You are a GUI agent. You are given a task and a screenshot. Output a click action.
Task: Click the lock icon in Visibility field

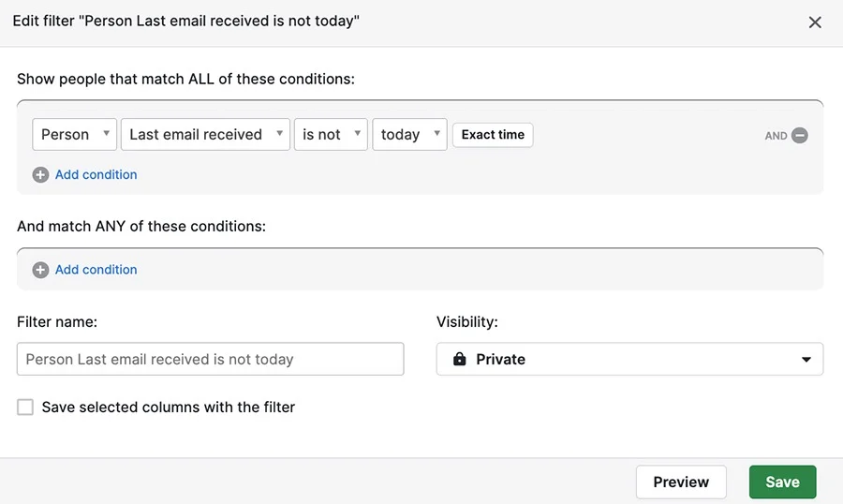point(460,359)
